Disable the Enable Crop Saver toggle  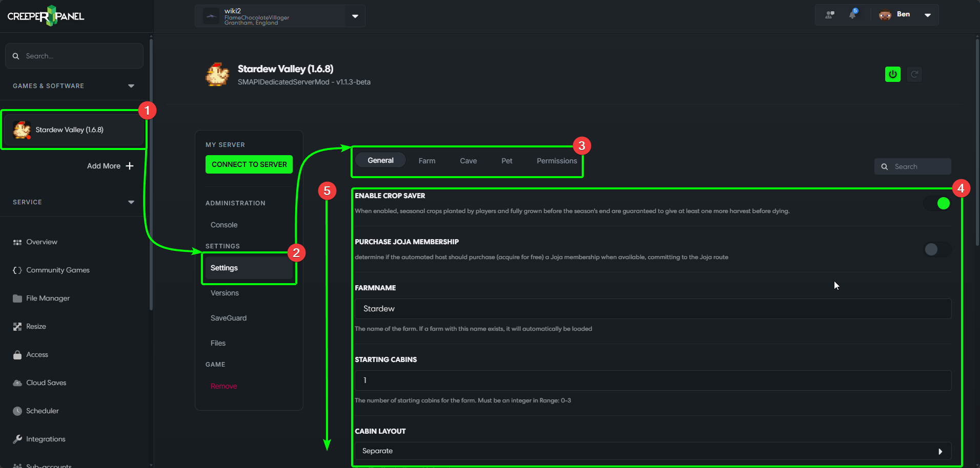[x=937, y=203]
